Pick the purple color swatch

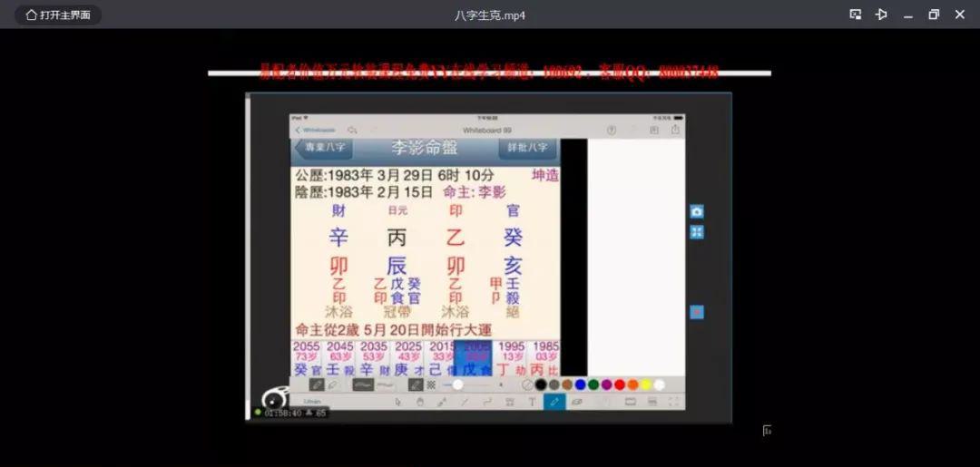(606, 384)
